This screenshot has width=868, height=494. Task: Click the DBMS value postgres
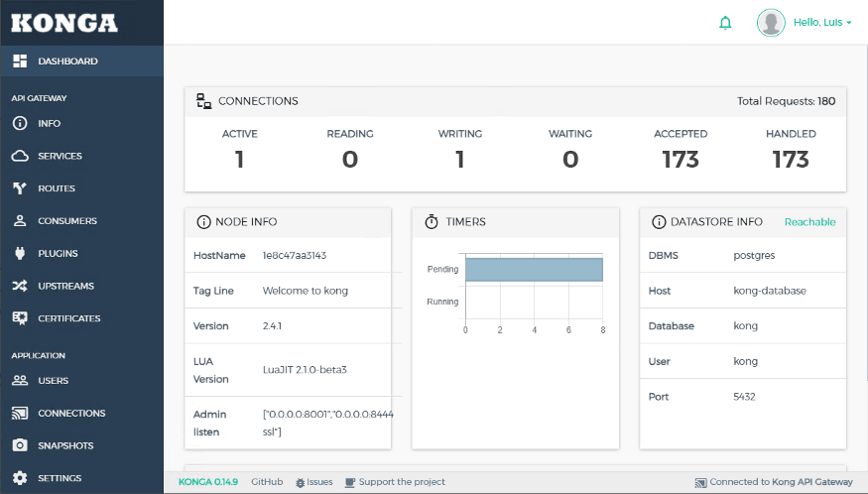coord(754,255)
